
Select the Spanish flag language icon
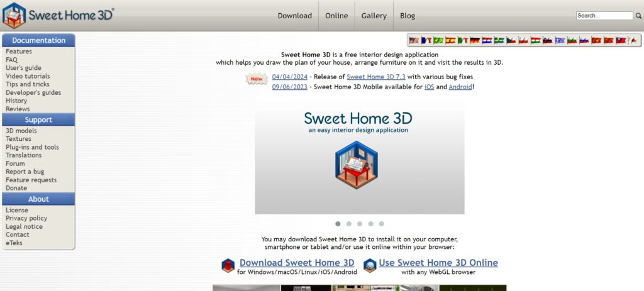tap(450, 40)
